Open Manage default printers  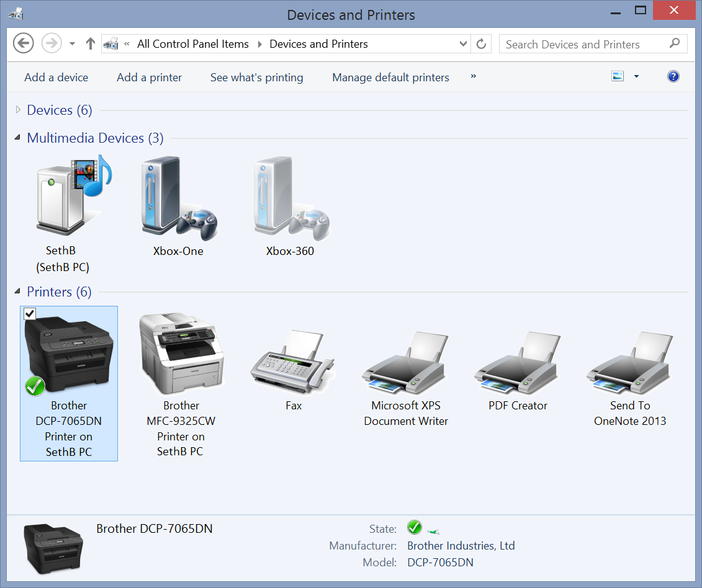[x=390, y=78]
